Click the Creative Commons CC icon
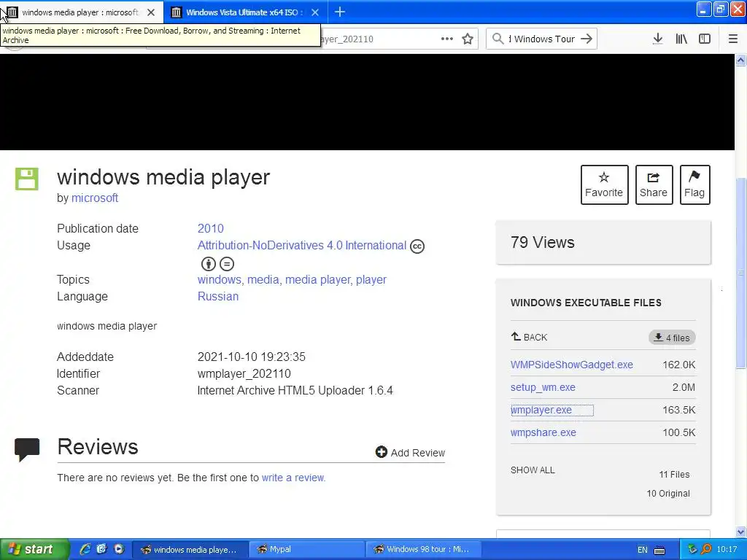The width and height of the screenshot is (747, 560). [x=417, y=246]
